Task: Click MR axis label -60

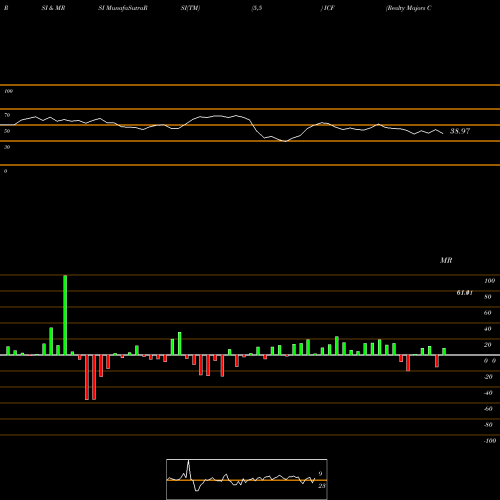Action: [x=488, y=409]
